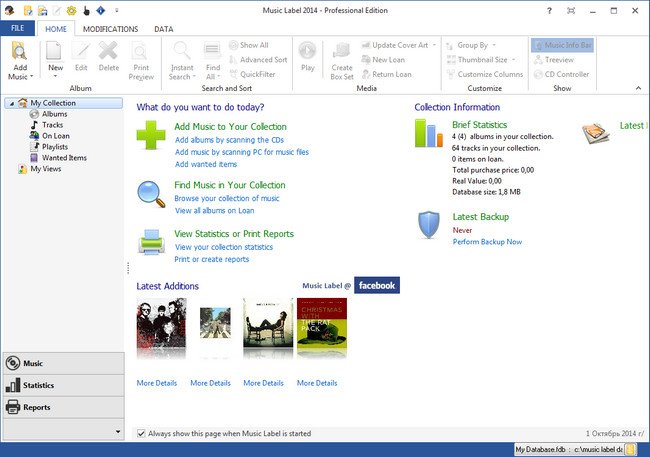
Task: Click the facebook button
Action: click(377, 285)
